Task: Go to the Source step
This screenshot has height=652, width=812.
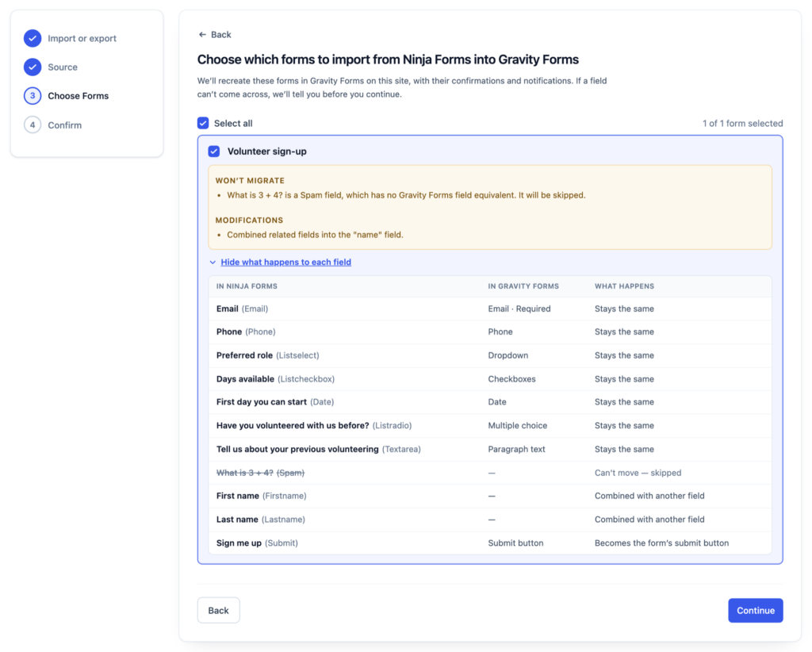Action: pyautogui.click(x=63, y=67)
